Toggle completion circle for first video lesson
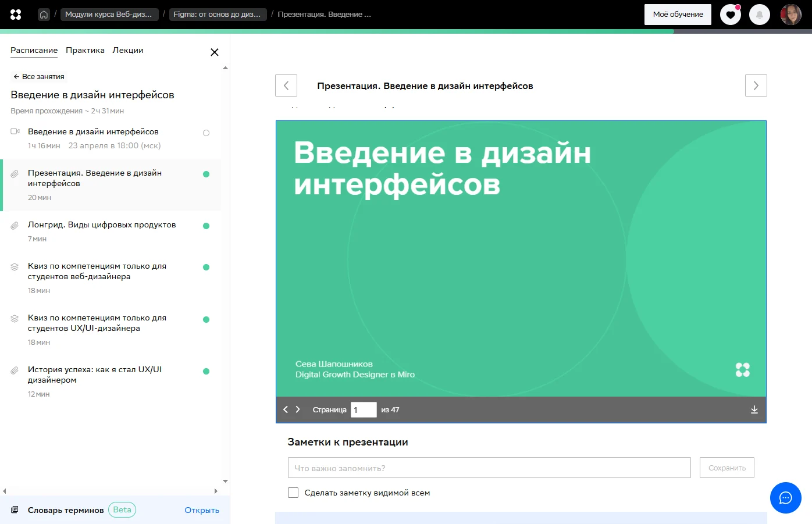Image resolution: width=812 pixels, height=524 pixels. (206, 133)
